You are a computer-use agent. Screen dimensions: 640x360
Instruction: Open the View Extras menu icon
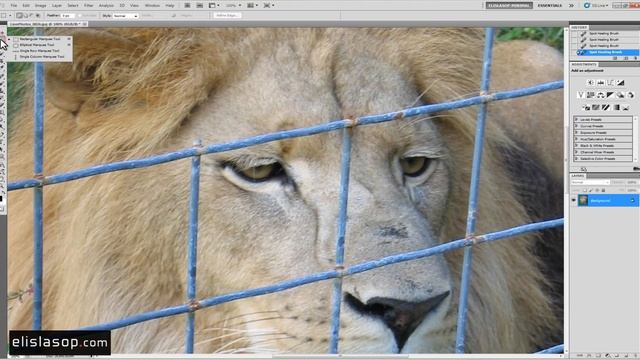tap(213, 5)
